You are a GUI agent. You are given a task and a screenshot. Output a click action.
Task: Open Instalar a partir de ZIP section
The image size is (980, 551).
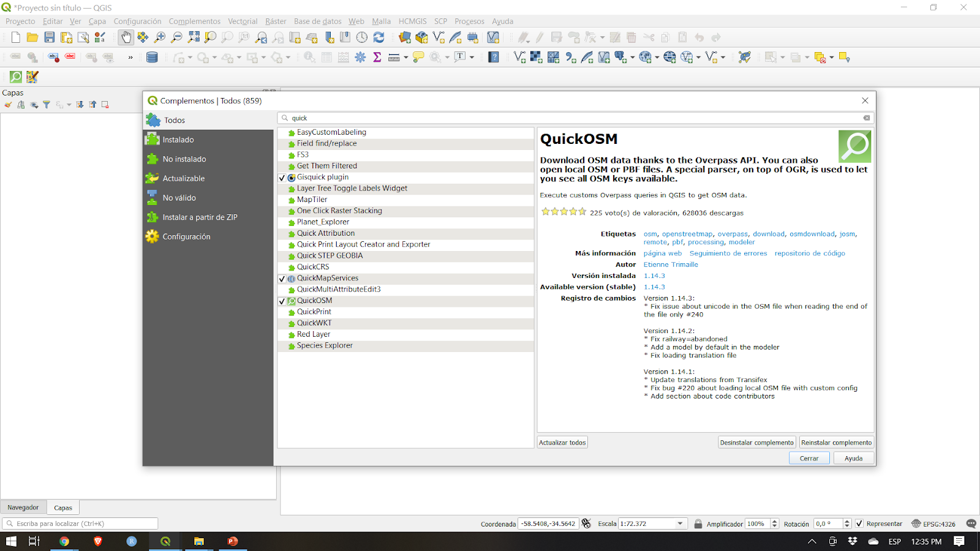tap(208, 217)
